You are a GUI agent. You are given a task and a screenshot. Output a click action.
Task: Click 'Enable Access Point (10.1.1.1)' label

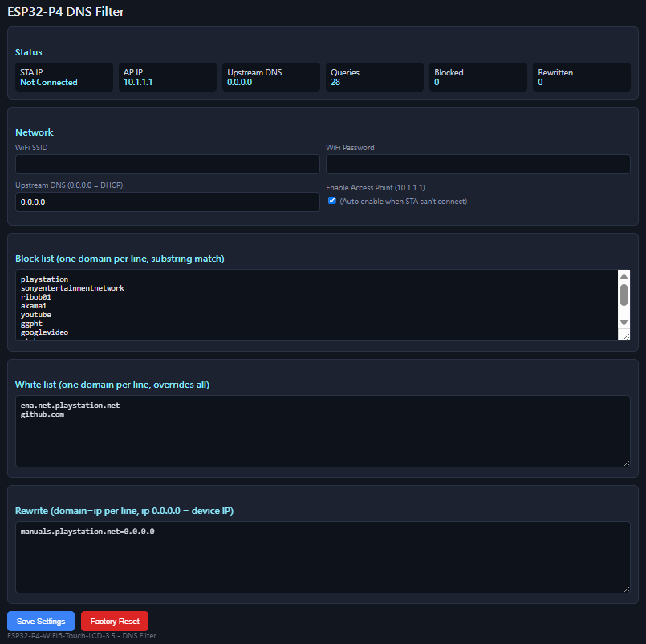[376, 188]
